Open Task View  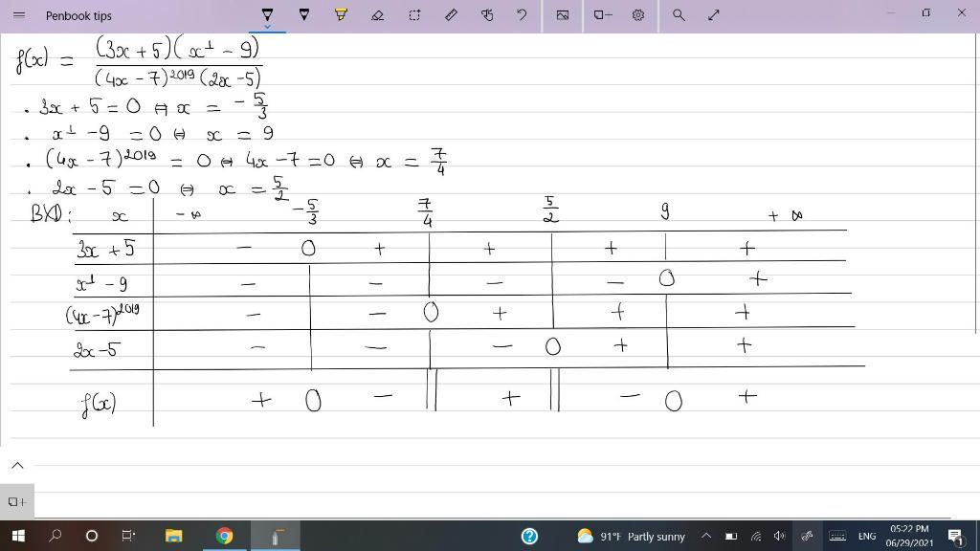coord(127,536)
